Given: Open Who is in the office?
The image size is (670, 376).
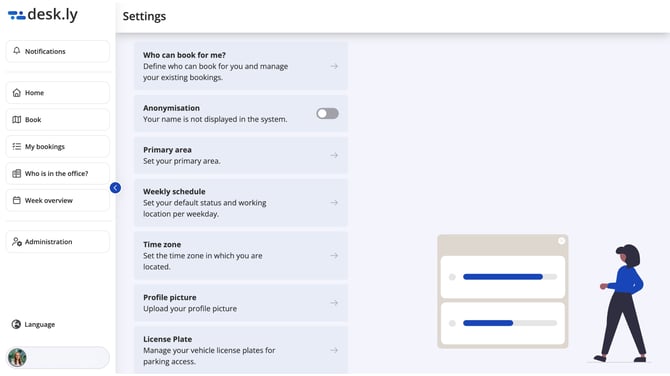Looking at the screenshot, I should pos(58,173).
